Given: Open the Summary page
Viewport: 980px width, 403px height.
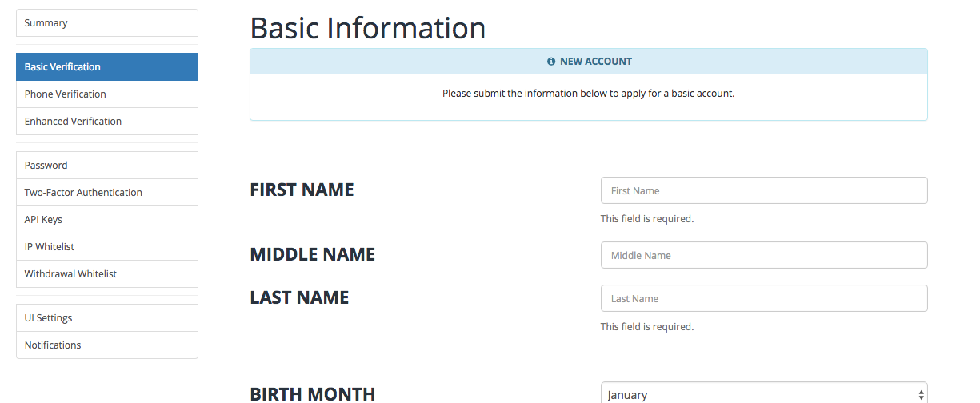Looking at the screenshot, I should coord(106,23).
